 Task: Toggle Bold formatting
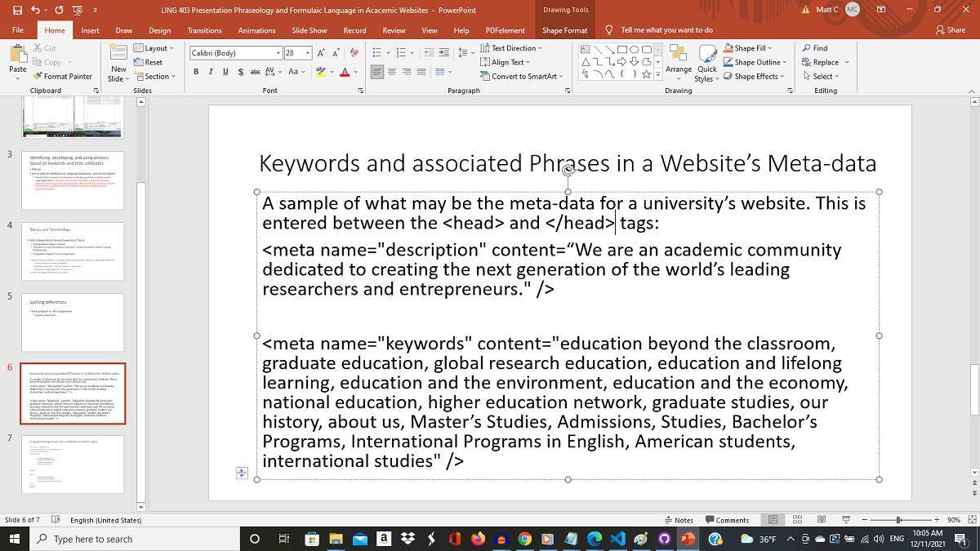point(197,72)
